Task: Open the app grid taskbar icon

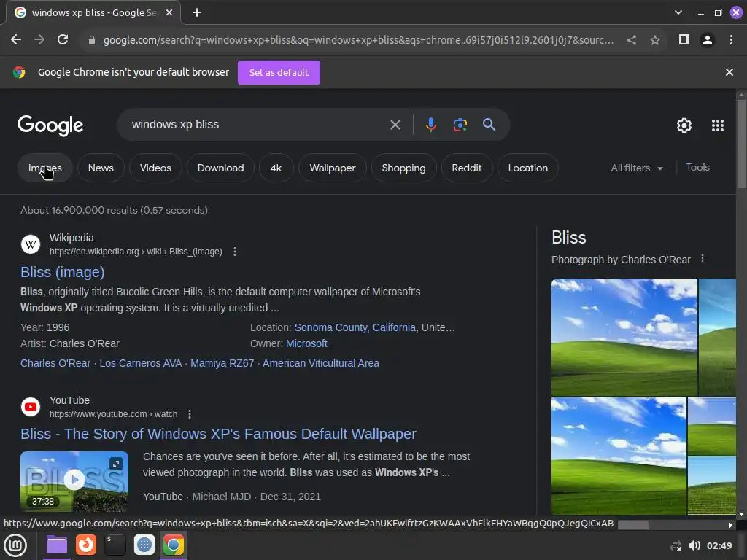Action: (x=144, y=545)
